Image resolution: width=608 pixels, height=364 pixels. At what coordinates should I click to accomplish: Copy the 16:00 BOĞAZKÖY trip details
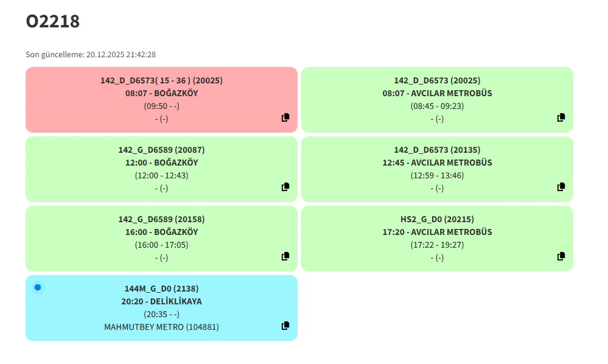285,256
